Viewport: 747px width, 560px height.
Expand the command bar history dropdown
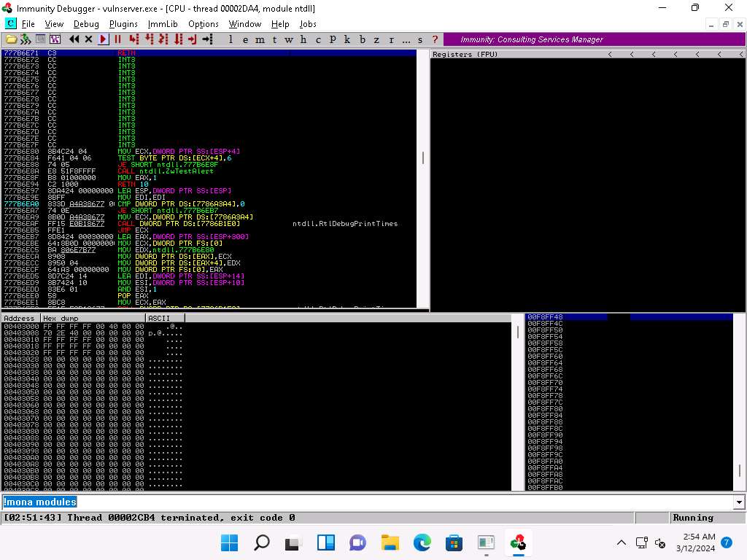[739, 502]
